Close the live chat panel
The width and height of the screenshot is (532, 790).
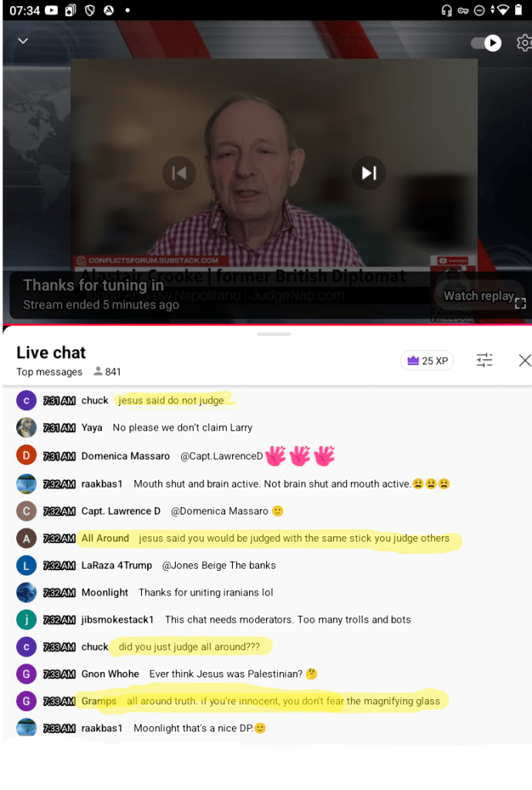point(524,360)
